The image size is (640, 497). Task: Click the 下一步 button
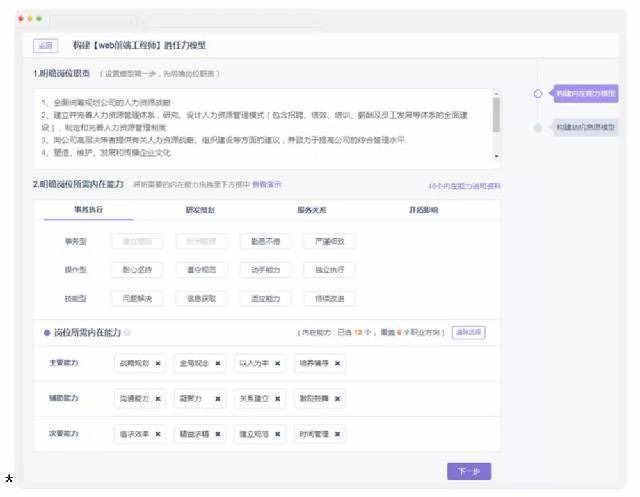468,471
